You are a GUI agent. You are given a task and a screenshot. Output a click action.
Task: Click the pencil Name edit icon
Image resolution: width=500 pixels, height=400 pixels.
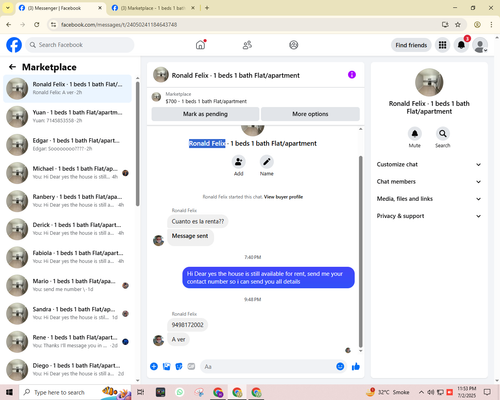pyautogui.click(x=267, y=162)
